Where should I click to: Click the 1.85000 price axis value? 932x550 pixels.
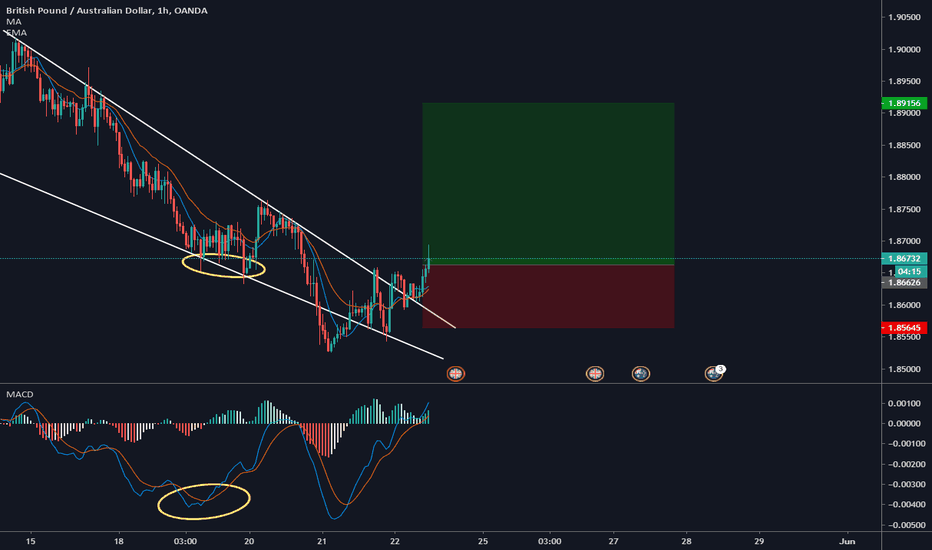(904, 369)
